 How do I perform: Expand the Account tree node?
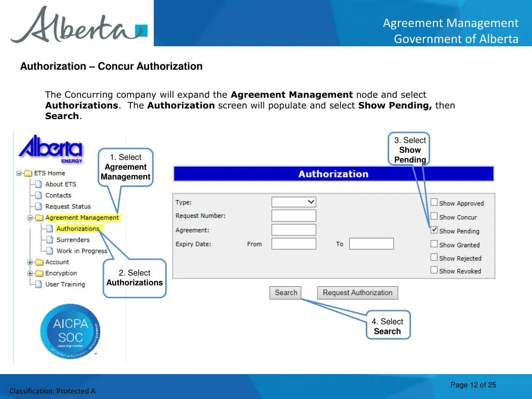pyautogui.click(x=30, y=262)
